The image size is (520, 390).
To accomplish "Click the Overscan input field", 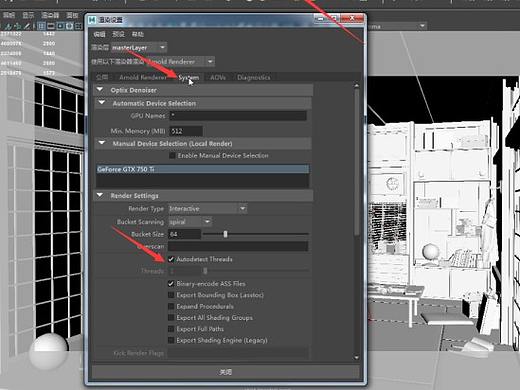I will [x=238, y=247].
